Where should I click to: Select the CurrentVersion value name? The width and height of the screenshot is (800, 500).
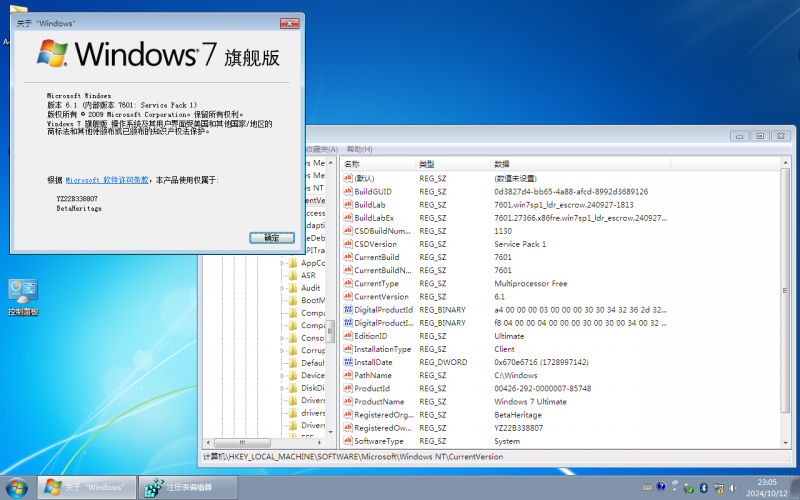click(x=381, y=296)
